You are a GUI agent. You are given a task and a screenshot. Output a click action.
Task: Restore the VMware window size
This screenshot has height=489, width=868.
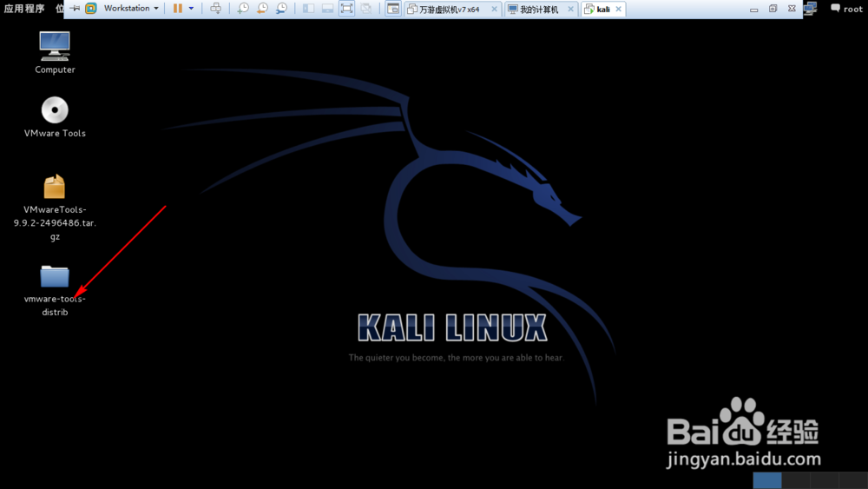tap(773, 9)
